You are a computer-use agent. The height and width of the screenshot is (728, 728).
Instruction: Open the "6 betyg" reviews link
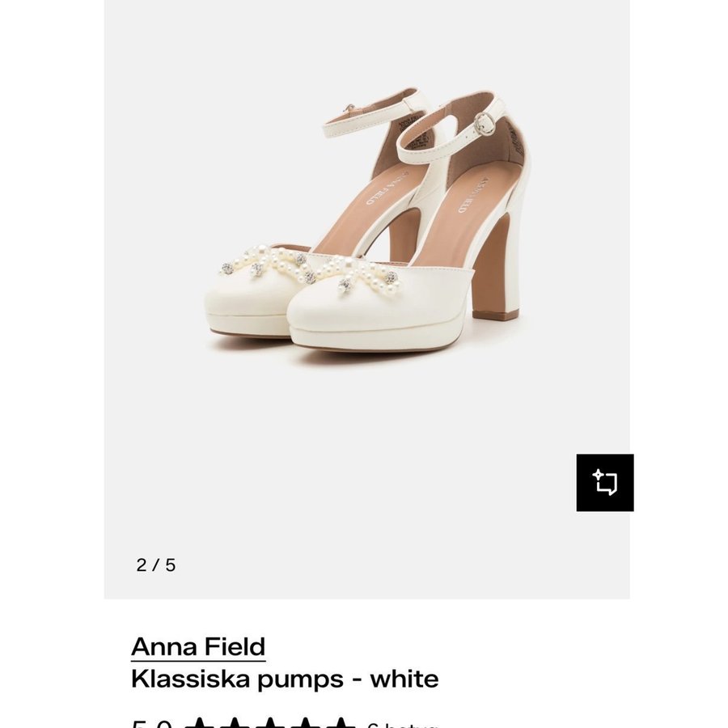point(402,723)
